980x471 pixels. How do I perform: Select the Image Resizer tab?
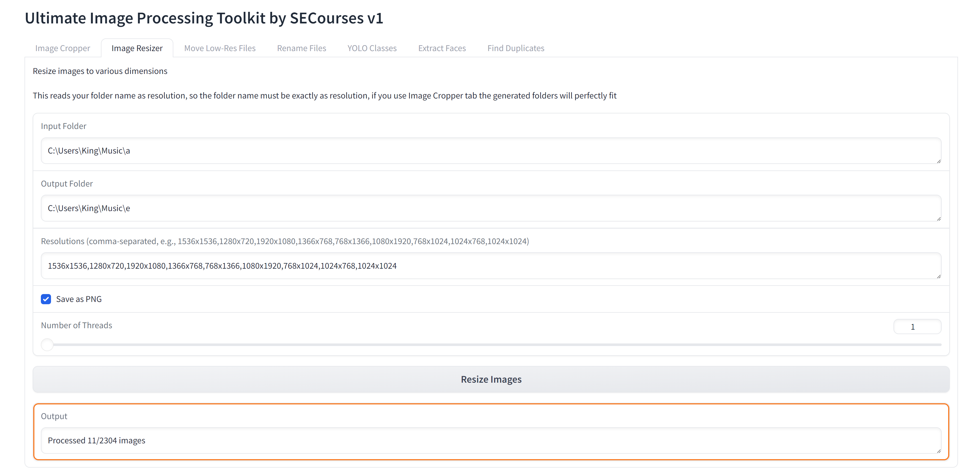click(137, 48)
